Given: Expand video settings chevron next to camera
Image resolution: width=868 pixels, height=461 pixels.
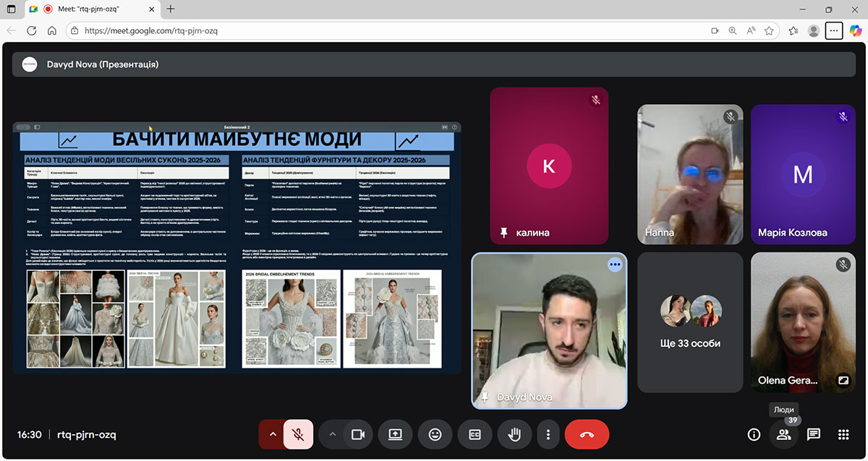Looking at the screenshot, I should click(x=332, y=434).
